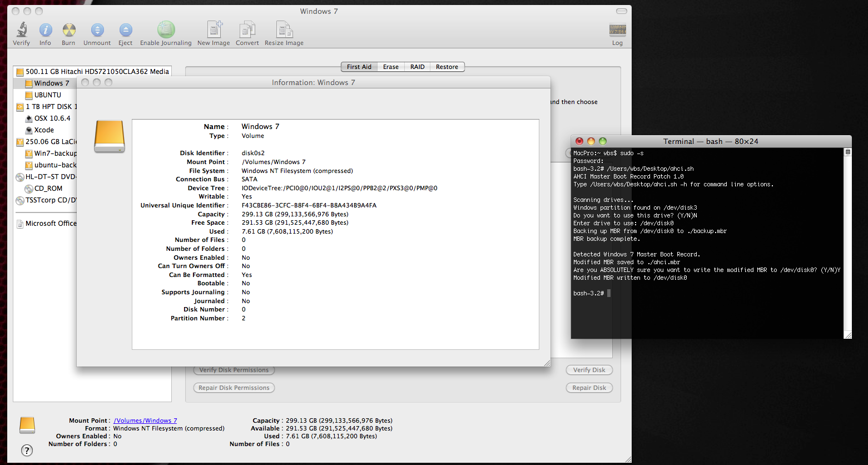Switch to the Restore tab
The image size is (868, 465).
447,67
